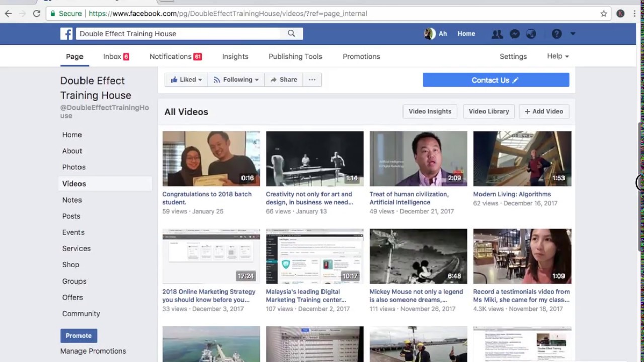Play the Congratulations to 2018 batch video thumbnail
Image resolution: width=644 pixels, height=362 pixels.
click(211, 158)
